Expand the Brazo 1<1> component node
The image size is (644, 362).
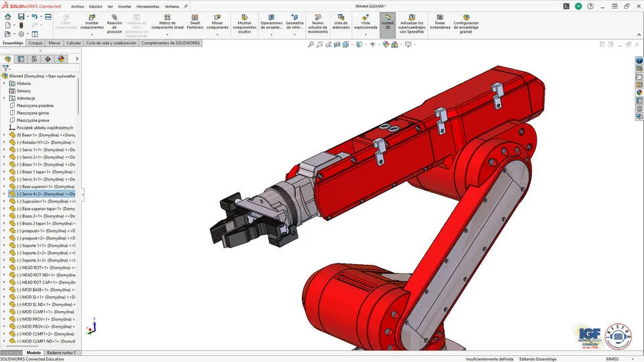tap(4, 165)
